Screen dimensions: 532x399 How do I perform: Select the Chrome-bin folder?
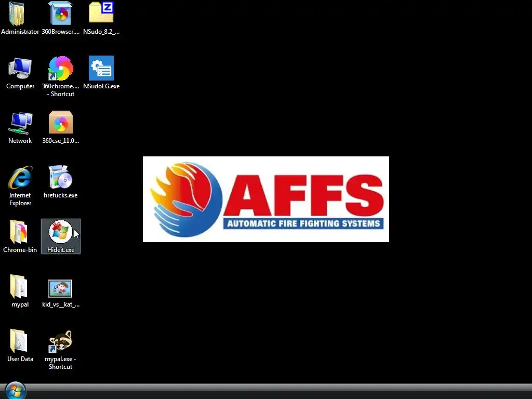click(19, 232)
